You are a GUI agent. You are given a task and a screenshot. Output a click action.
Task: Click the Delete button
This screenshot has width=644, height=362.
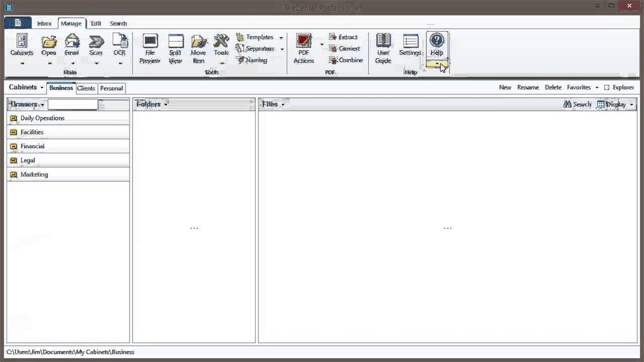(553, 87)
